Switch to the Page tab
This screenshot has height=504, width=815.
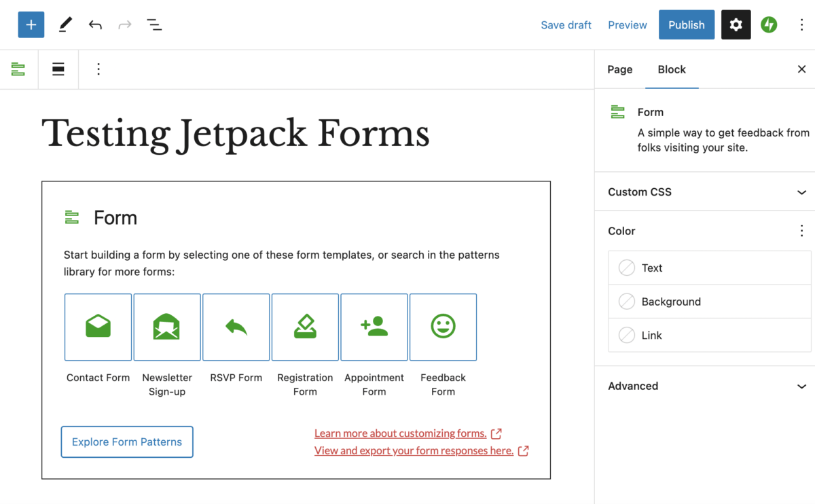click(x=619, y=69)
